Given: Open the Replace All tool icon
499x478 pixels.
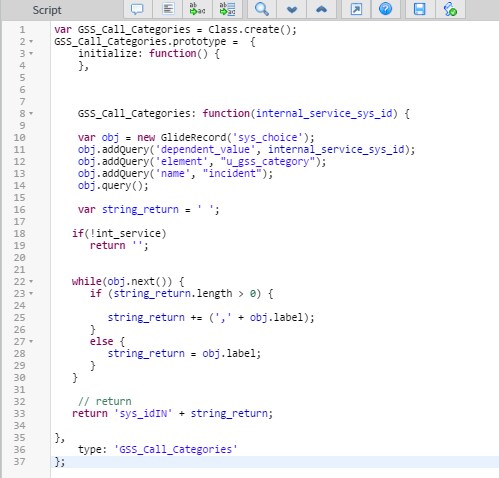Looking at the screenshot, I should (227, 9).
